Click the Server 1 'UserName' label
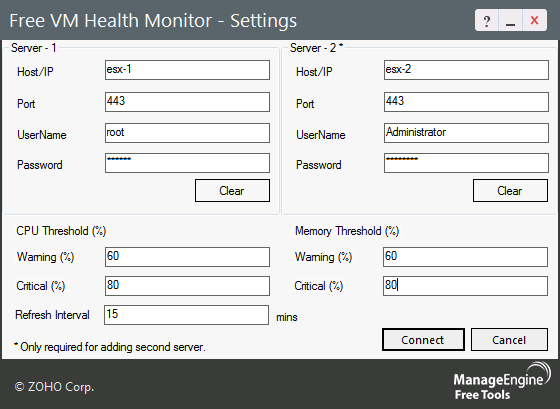The image size is (560, 409). (42, 135)
